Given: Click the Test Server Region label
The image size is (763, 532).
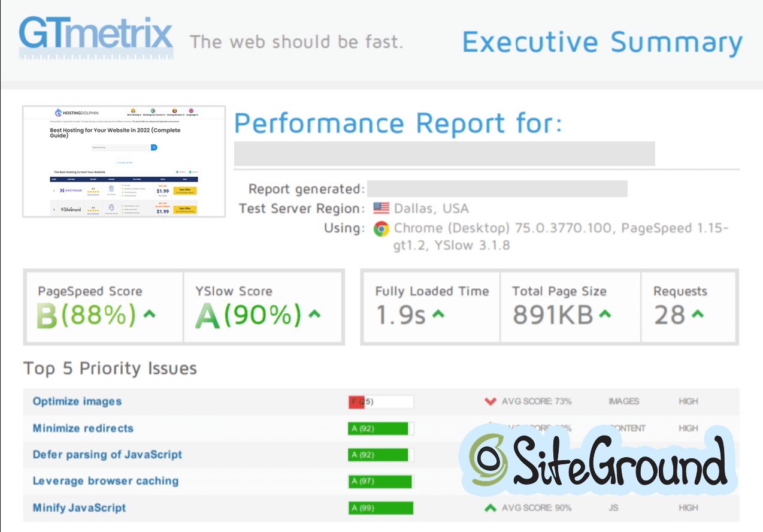Looking at the screenshot, I should 302,208.
